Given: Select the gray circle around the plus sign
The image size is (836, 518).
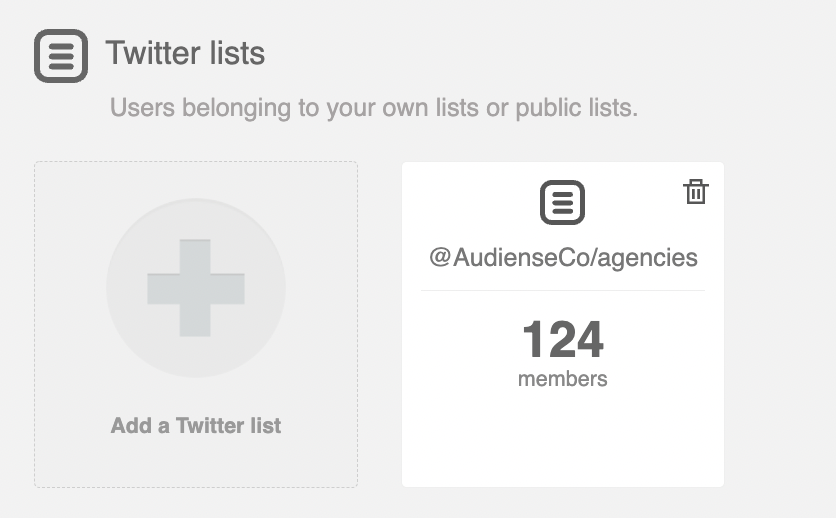Looking at the screenshot, I should [196, 288].
